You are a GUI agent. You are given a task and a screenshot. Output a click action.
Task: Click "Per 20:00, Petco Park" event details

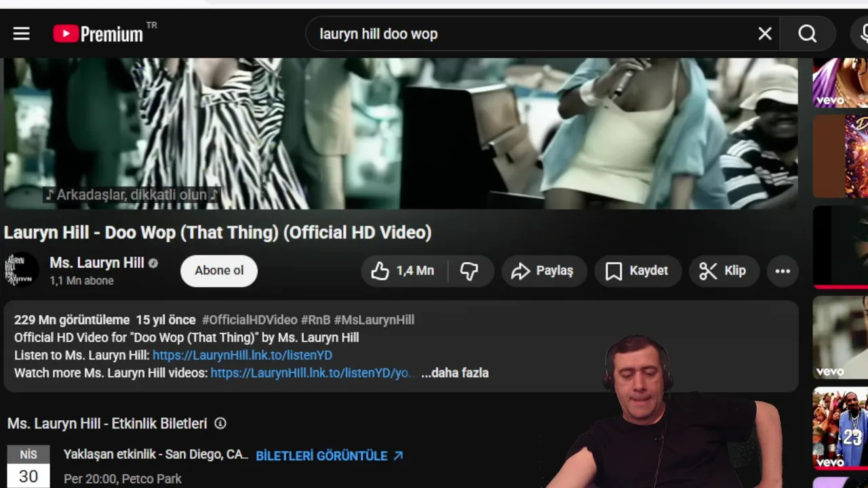tap(123, 479)
